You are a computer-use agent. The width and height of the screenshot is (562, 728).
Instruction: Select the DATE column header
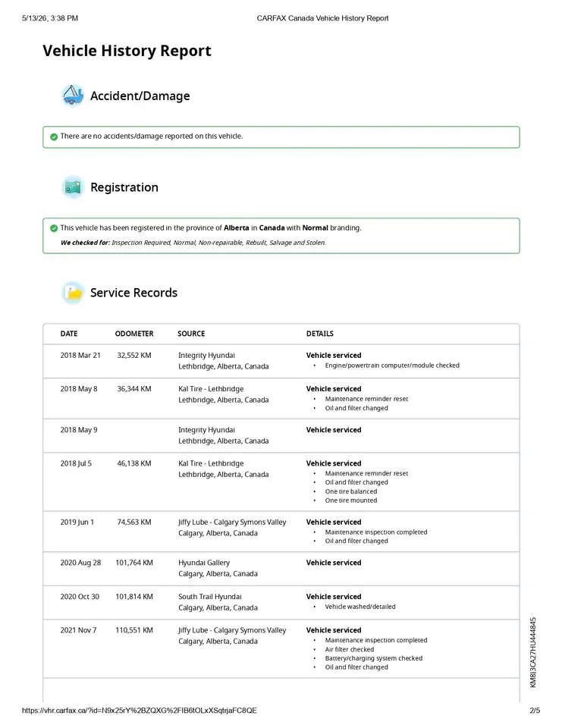69,334
